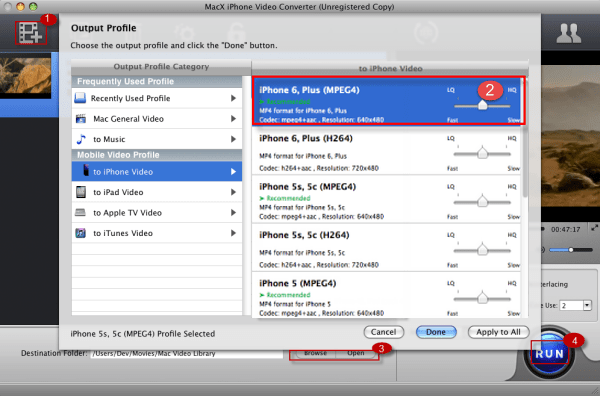Expand the Mac General Video arrow
Screen dimensions: 600x396
tap(233, 119)
